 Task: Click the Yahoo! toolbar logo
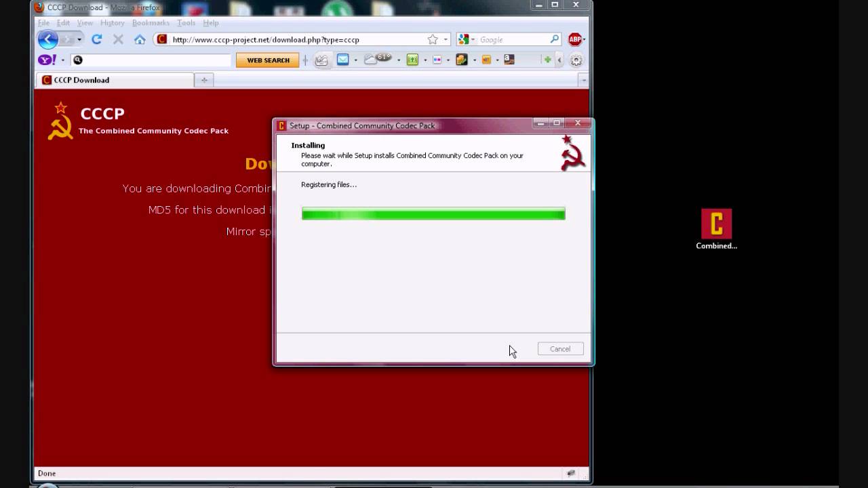(x=47, y=60)
